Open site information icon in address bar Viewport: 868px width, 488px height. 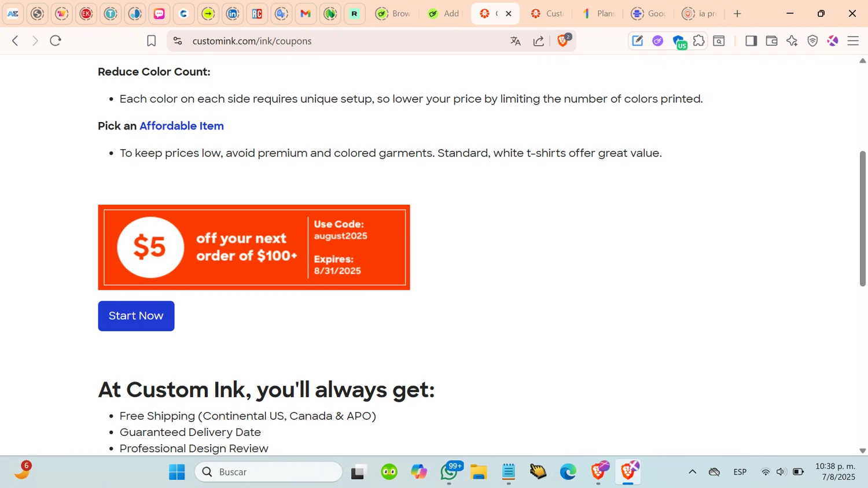(x=178, y=41)
